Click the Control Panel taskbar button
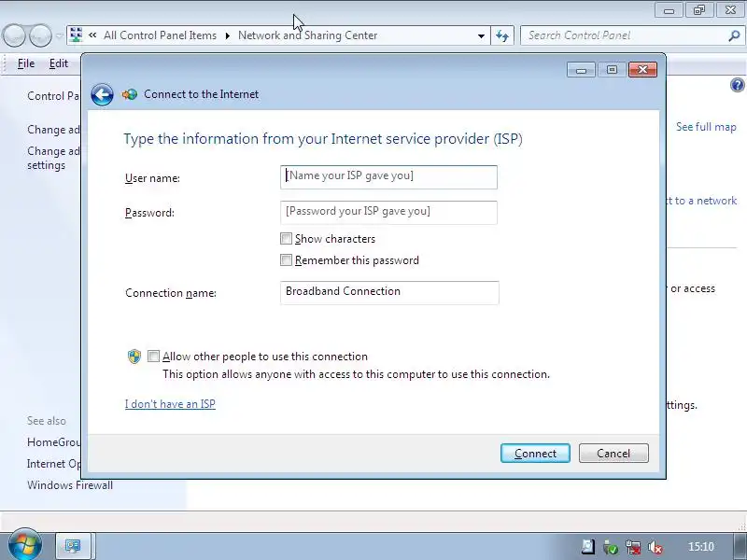 (73, 546)
